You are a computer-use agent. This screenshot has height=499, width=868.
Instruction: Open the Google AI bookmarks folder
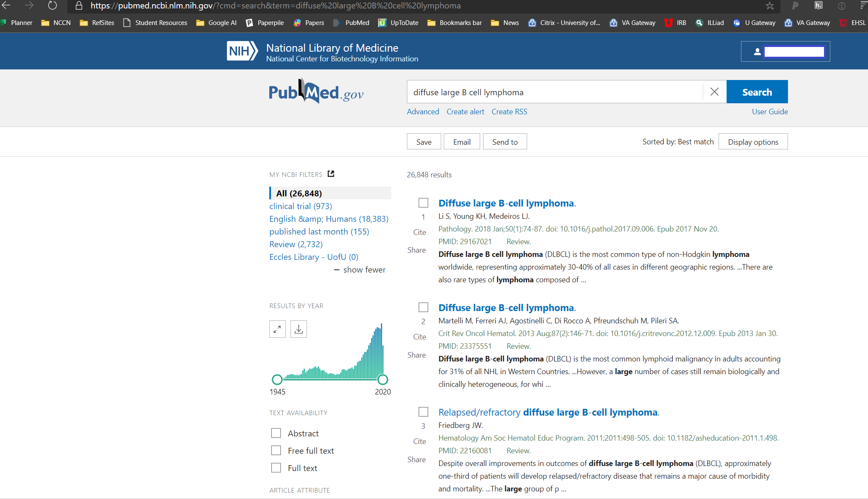(216, 23)
